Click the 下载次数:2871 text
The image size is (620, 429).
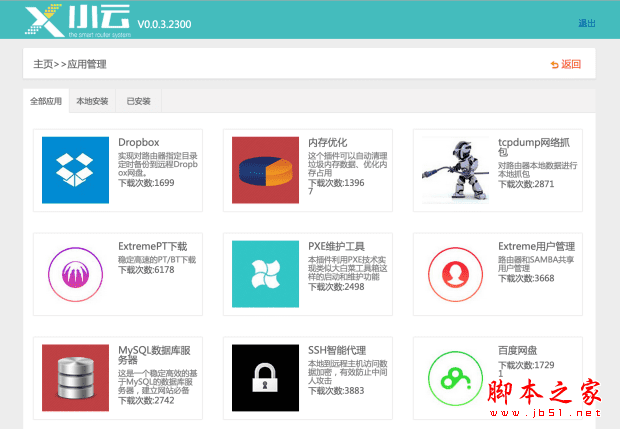[526, 184]
